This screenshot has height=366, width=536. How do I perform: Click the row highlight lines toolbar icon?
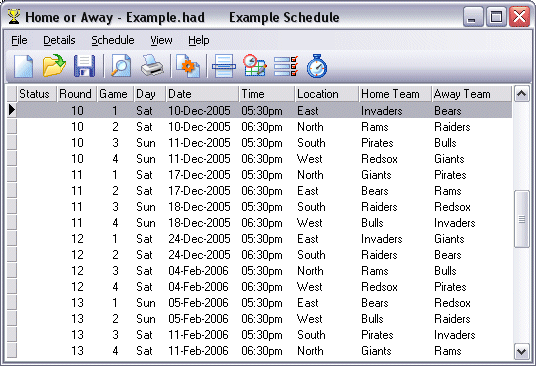coord(224,66)
